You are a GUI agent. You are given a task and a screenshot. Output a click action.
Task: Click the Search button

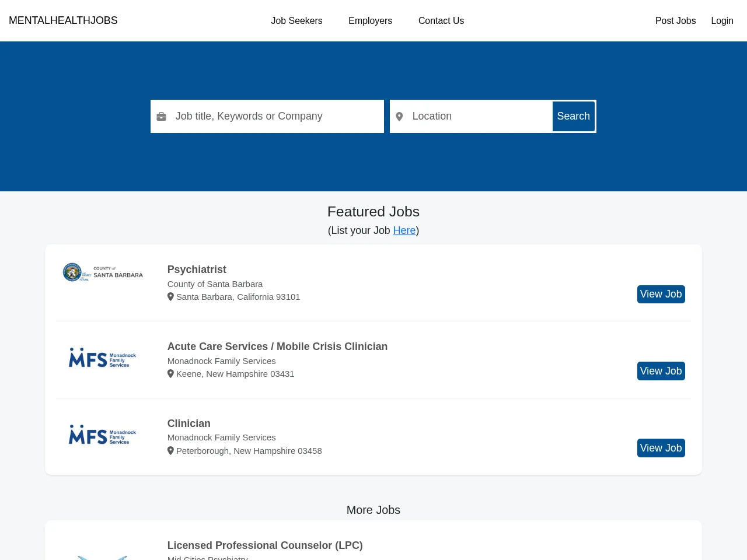[573, 116]
